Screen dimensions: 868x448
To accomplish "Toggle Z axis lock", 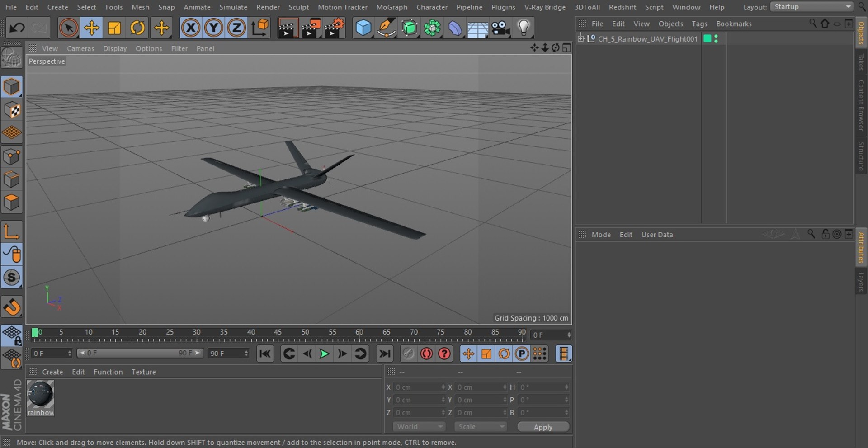I will pos(236,28).
